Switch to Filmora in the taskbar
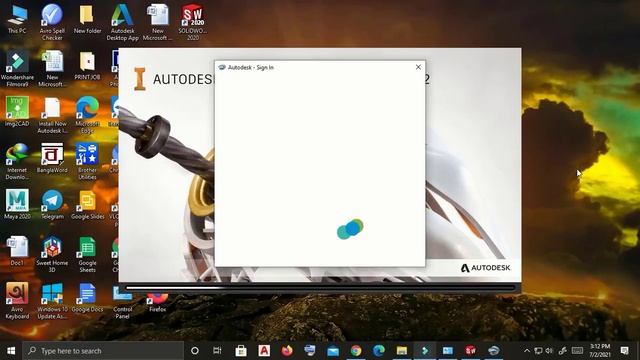This screenshot has width=640, height=360. (425, 351)
